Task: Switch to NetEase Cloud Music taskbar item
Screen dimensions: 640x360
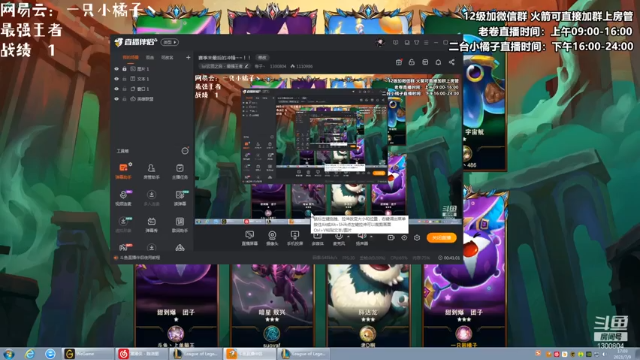Action: tap(141, 354)
